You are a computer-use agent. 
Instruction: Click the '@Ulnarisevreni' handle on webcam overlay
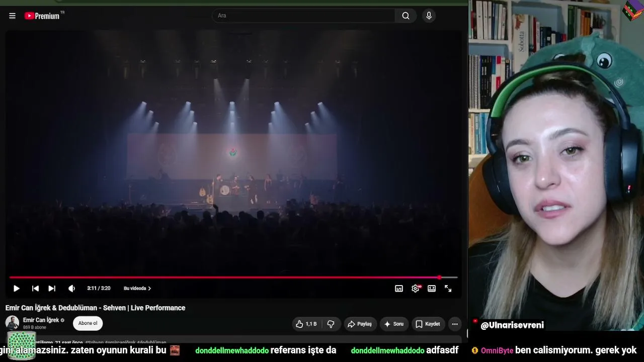512,325
